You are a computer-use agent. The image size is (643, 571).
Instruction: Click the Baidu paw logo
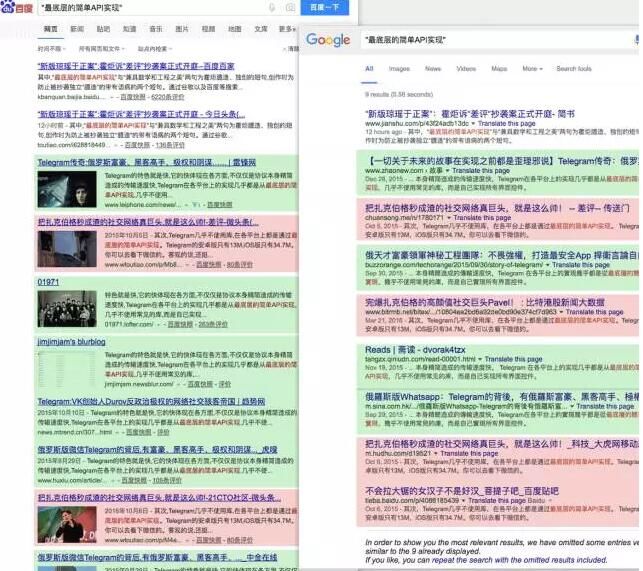coord(16,7)
